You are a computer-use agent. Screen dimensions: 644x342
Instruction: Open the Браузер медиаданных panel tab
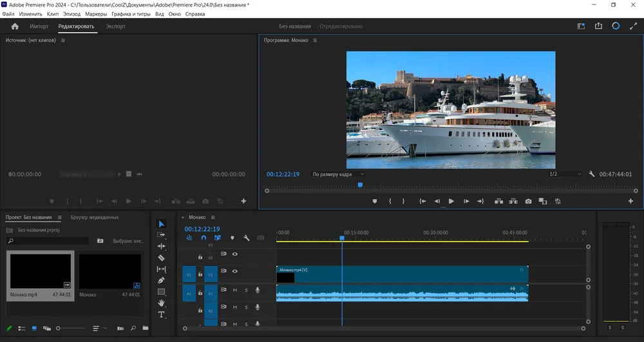[95, 217]
